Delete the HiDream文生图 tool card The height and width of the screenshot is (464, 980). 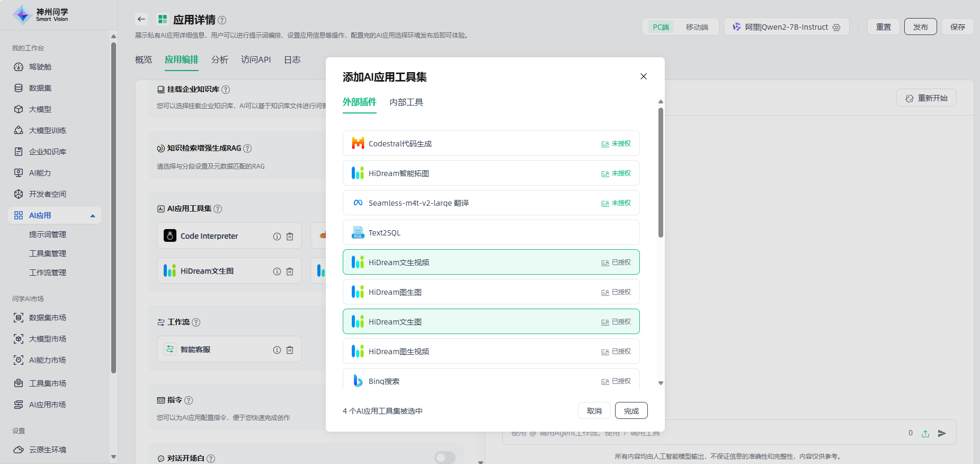(290, 272)
